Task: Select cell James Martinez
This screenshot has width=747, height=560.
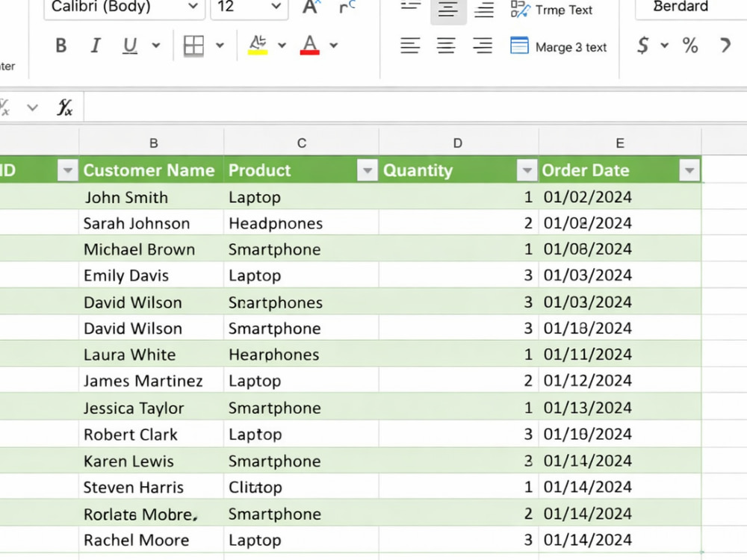Action: point(152,381)
